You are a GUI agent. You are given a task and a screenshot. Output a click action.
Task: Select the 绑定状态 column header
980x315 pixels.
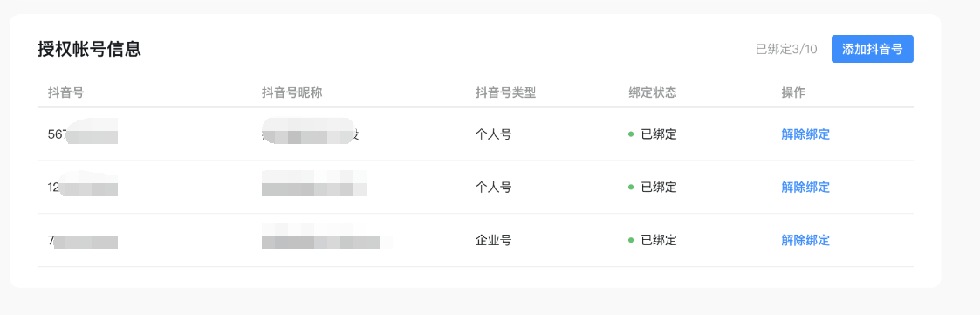[x=653, y=92]
